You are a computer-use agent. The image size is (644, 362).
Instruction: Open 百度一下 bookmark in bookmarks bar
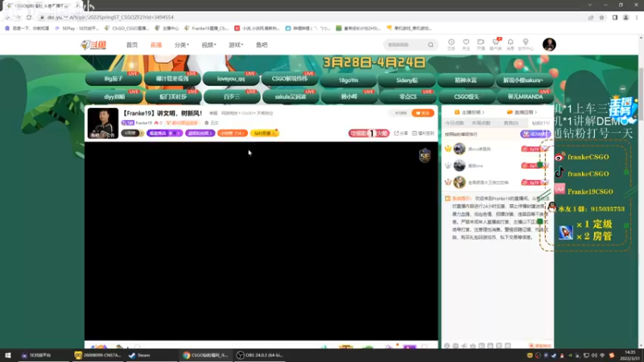27,28
